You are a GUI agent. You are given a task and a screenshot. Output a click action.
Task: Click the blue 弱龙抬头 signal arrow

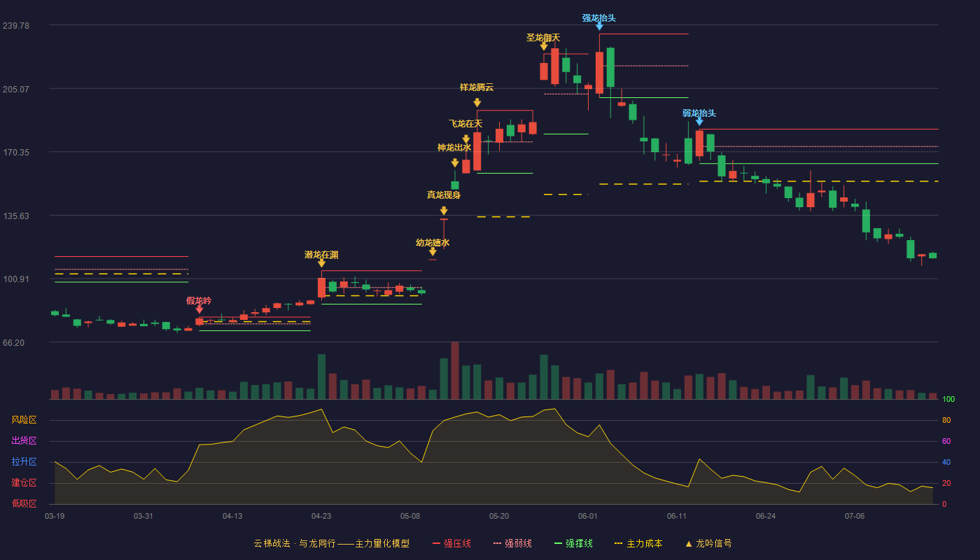coord(699,122)
